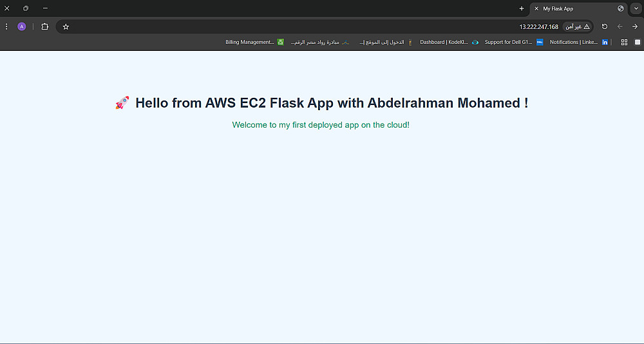Click the not secure site warning chip

coord(577,26)
